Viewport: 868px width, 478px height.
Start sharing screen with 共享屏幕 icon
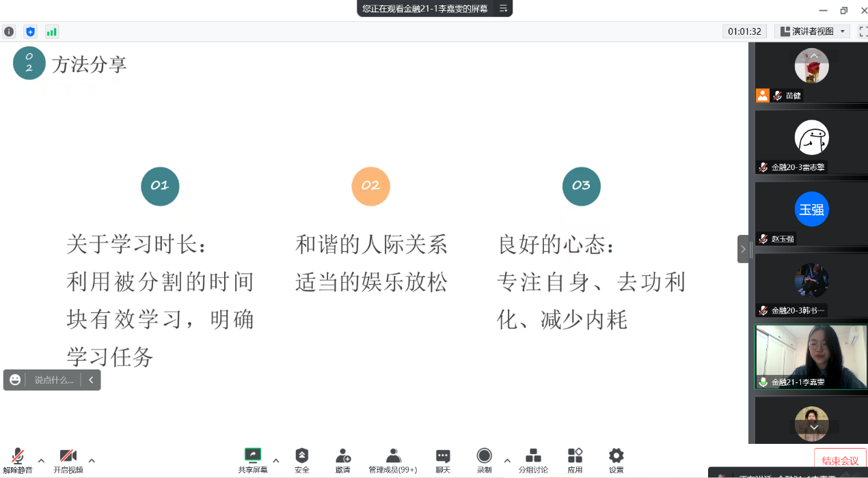pos(253,460)
